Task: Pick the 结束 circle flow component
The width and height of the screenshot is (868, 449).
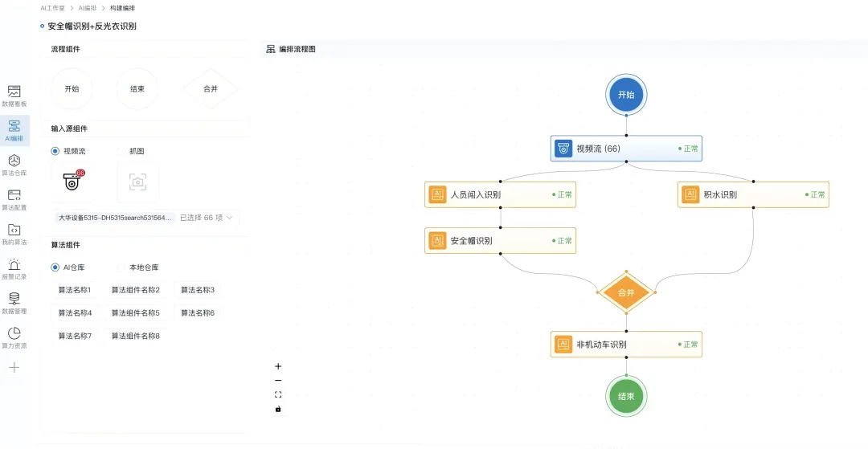Action: coord(137,89)
